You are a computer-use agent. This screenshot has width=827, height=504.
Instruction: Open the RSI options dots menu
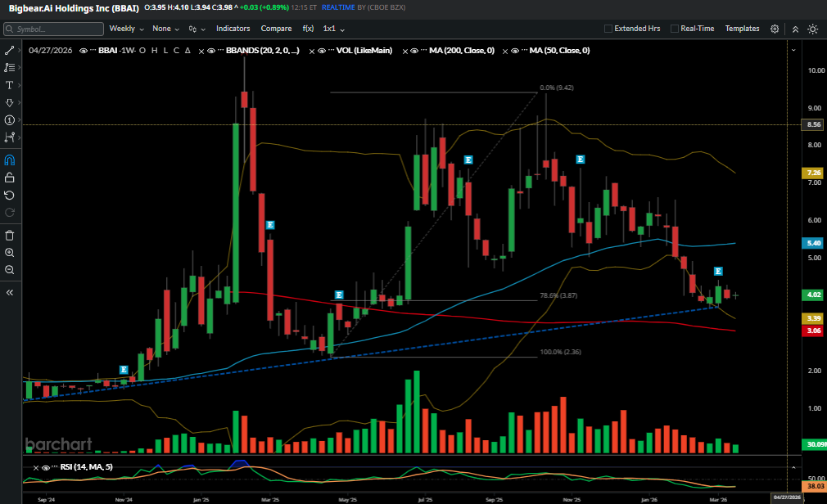55,467
